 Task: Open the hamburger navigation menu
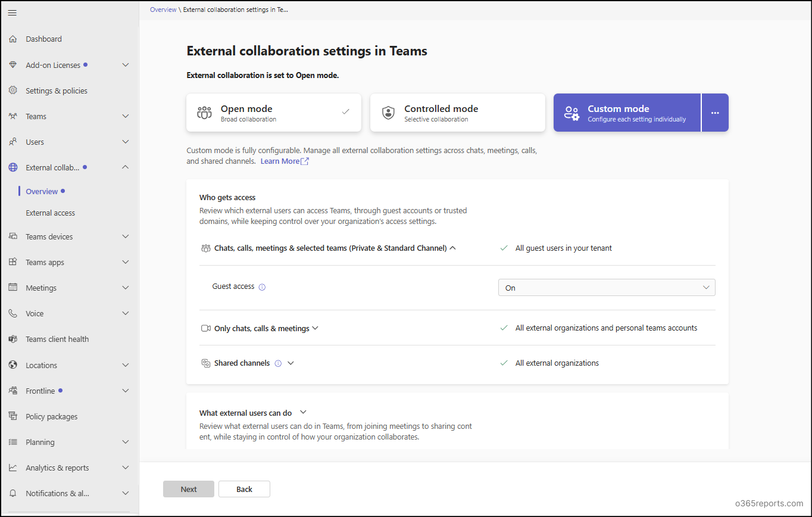click(13, 13)
